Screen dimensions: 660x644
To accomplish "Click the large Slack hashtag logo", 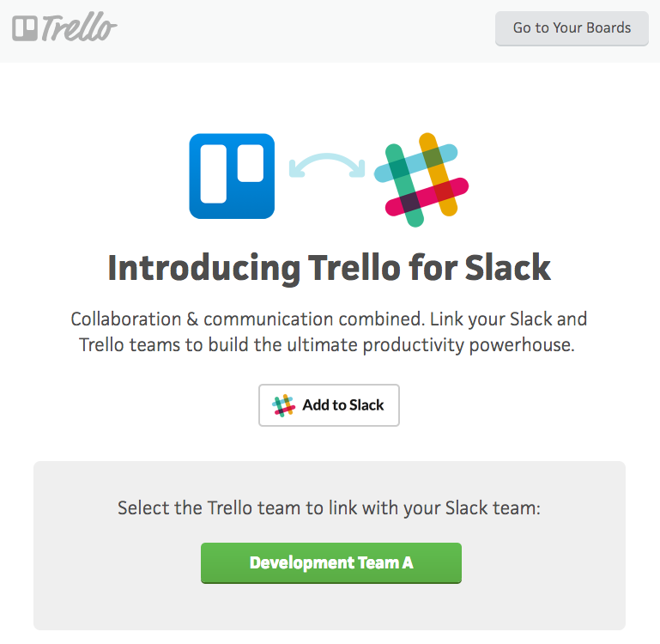I will point(421,179).
